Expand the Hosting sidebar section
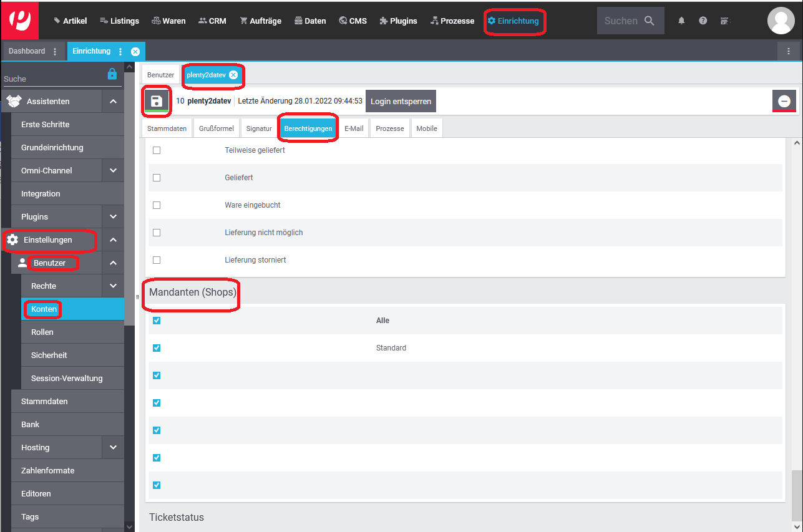803x532 pixels. coord(113,447)
